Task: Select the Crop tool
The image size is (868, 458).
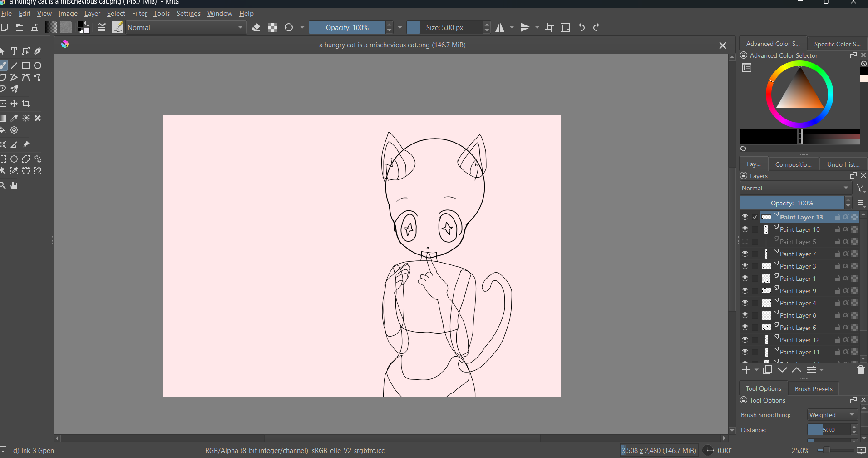Action: [x=26, y=104]
